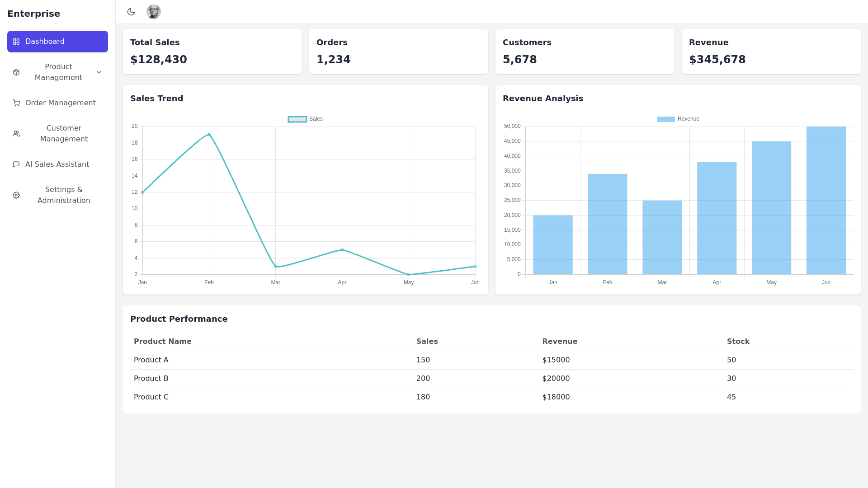Viewport: 868px width, 488px height.
Task: Toggle dark mode with moon icon
Action: pyautogui.click(x=131, y=12)
